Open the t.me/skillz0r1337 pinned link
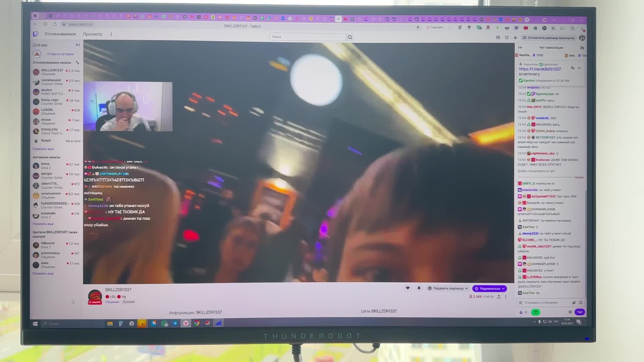 click(540, 69)
